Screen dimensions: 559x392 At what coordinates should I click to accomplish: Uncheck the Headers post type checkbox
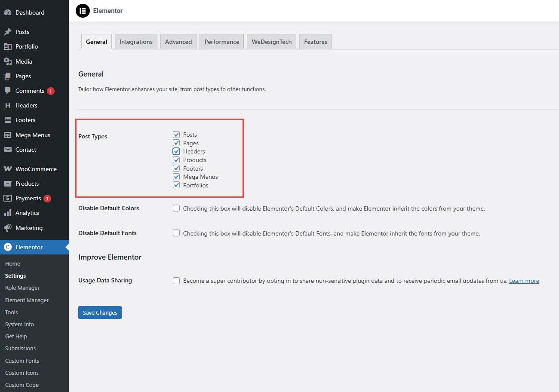pyautogui.click(x=176, y=151)
